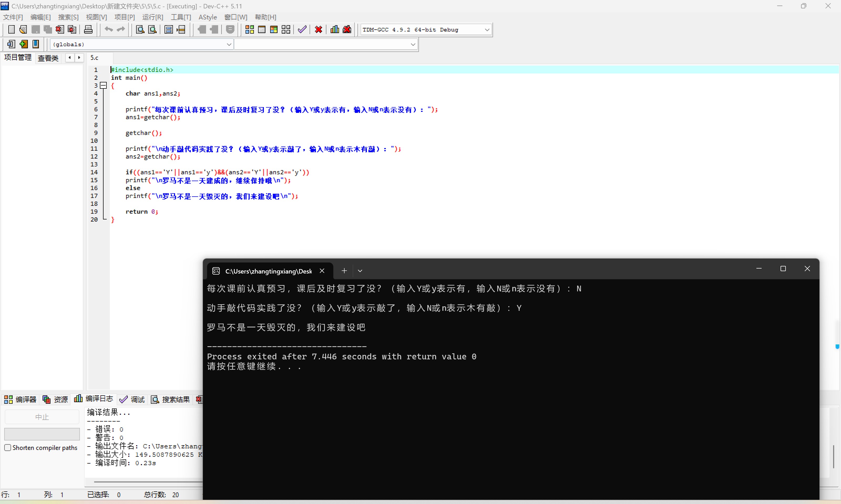
Task: Open the 编译器 bottom panel tab
Action: (x=20, y=400)
